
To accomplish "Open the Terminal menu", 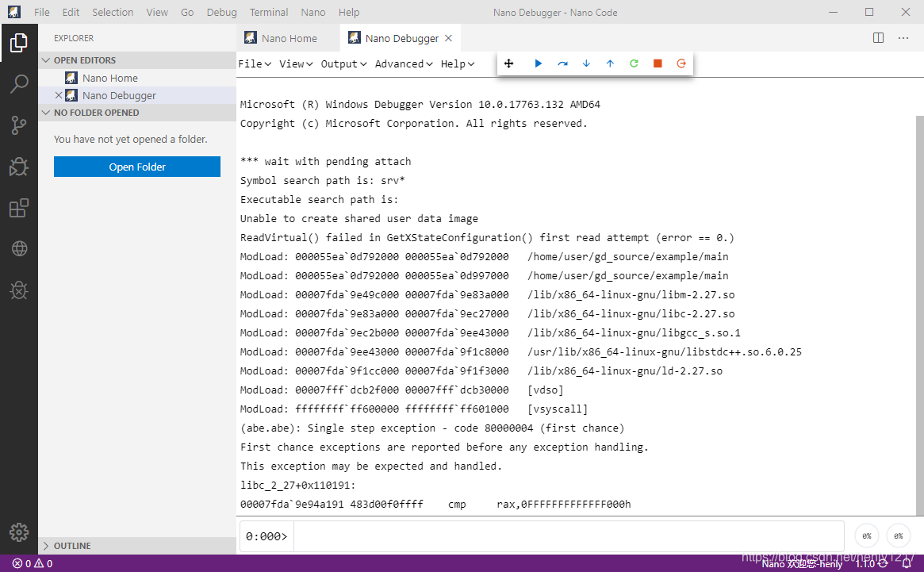I will coord(269,12).
